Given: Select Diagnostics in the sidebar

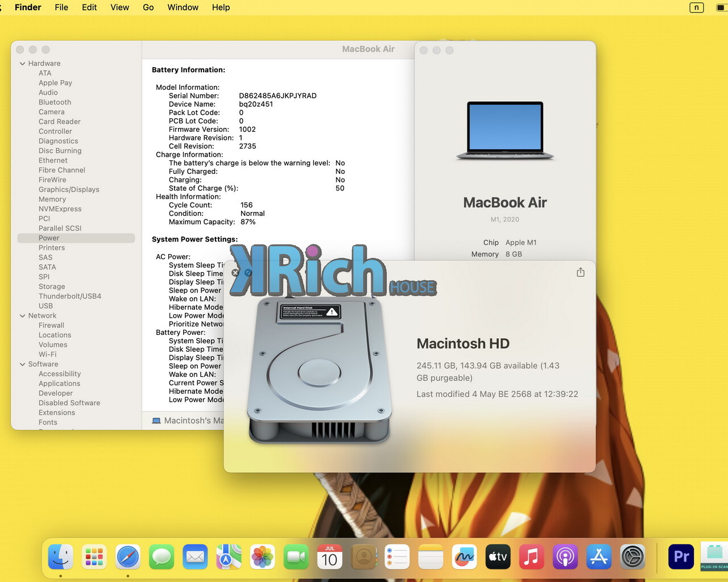Looking at the screenshot, I should click(59, 141).
